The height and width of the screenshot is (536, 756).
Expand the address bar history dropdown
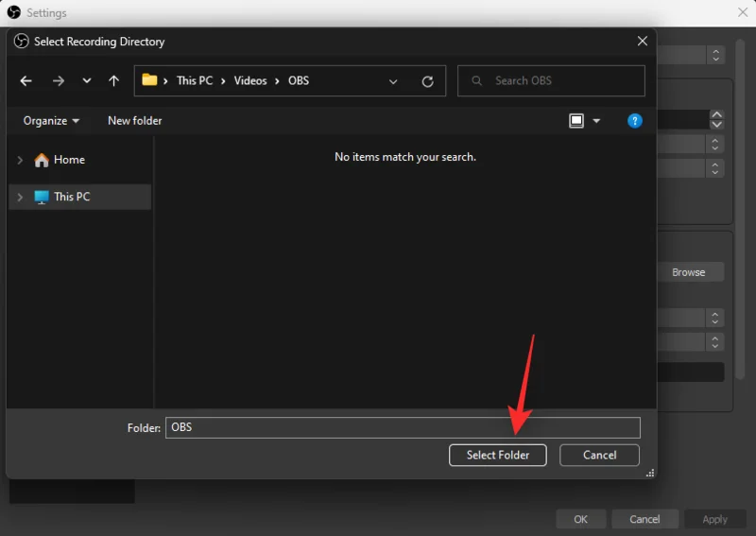click(x=393, y=81)
